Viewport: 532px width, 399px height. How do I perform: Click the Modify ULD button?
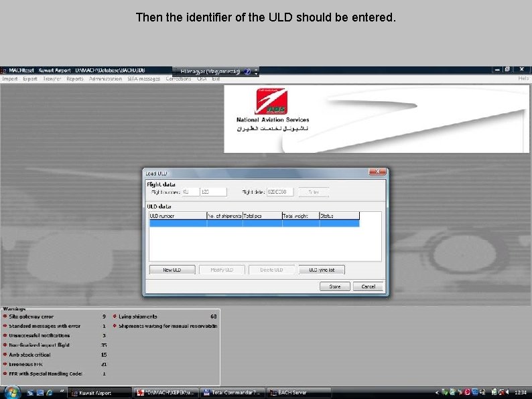[x=222, y=270]
